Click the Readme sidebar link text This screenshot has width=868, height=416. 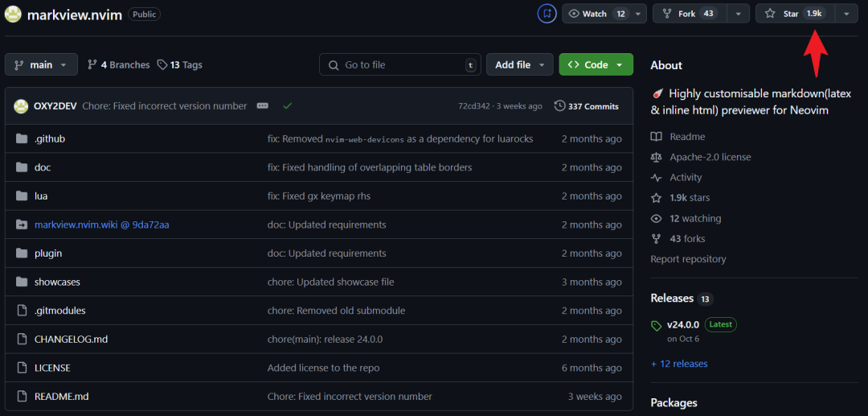(x=687, y=137)
